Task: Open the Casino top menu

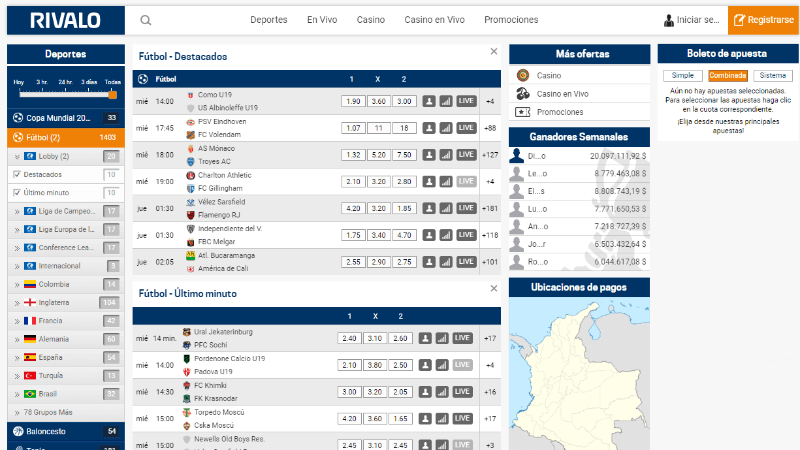Action: pyautogui.click(x=370, y=20)
